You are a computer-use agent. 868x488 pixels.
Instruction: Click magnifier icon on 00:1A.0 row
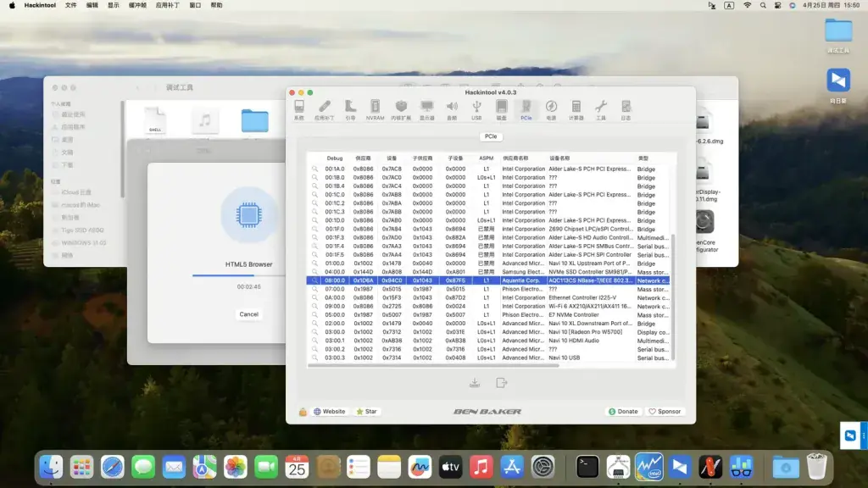pos(314,169)
